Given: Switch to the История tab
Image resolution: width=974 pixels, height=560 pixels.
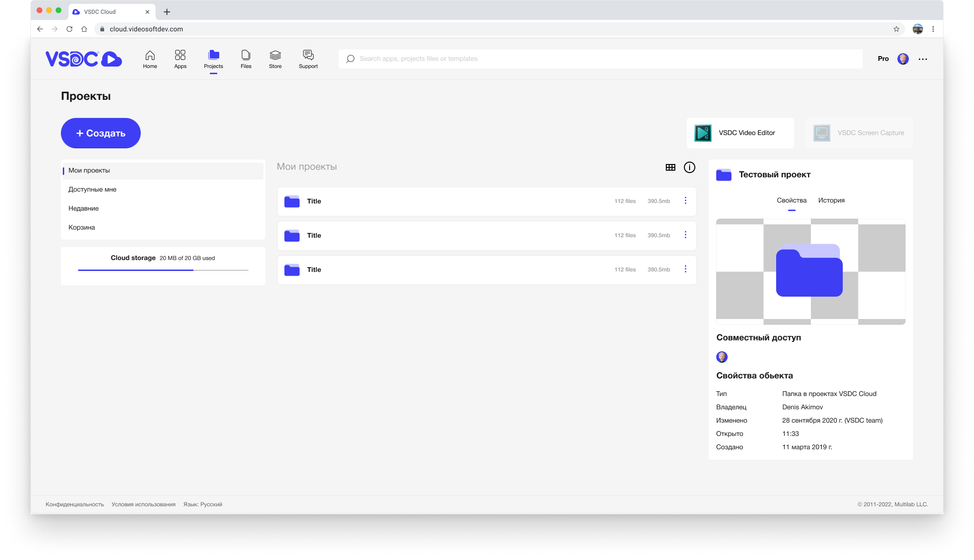Looking at the screenshot, I should coord(832,200).
